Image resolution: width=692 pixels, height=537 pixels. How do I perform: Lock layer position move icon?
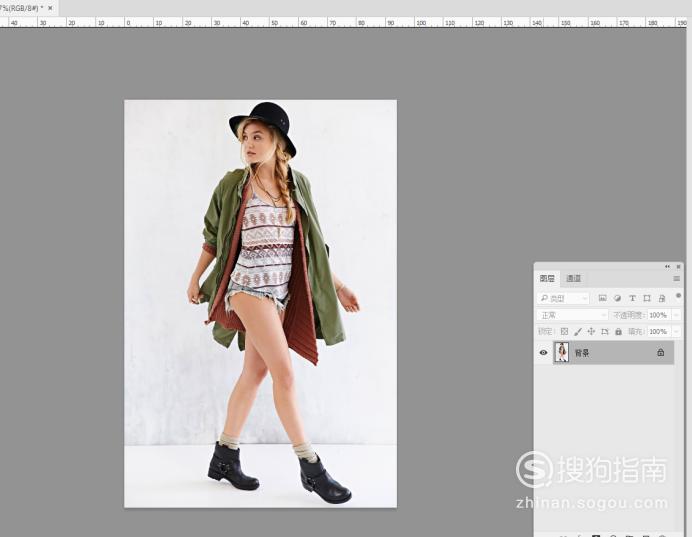pos(591,331)
